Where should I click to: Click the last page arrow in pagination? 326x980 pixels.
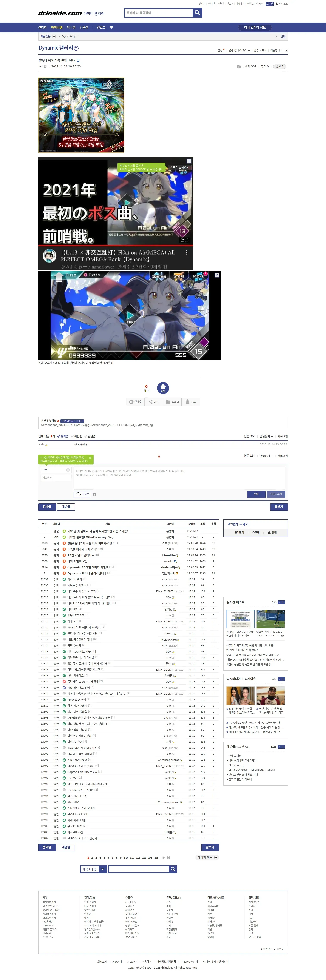coord(169,857)
